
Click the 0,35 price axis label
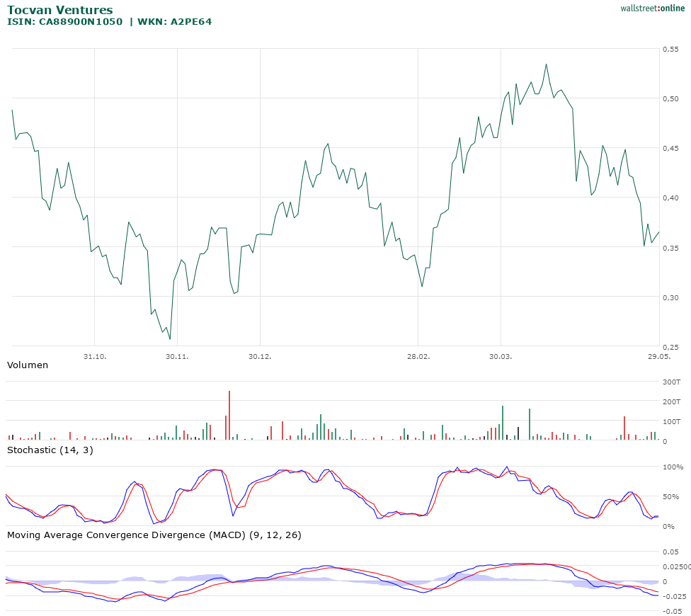pyautogui.click(x=670, y=248)
